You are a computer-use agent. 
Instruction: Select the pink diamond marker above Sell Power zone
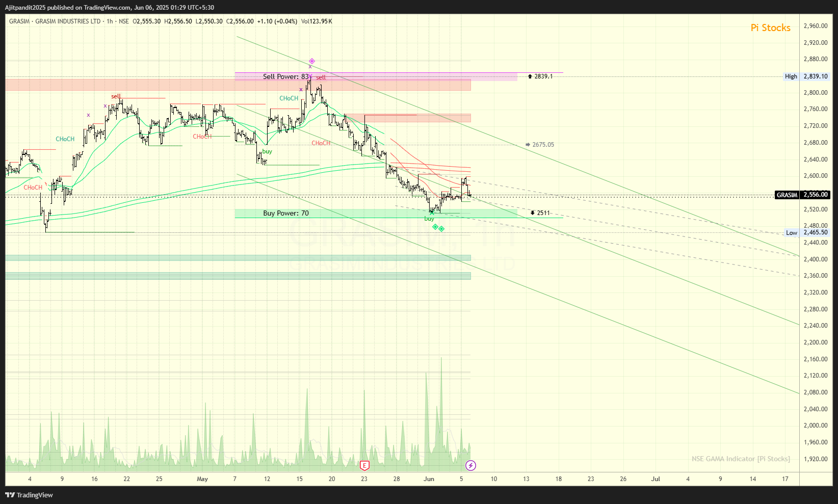[x=312, y=61]
